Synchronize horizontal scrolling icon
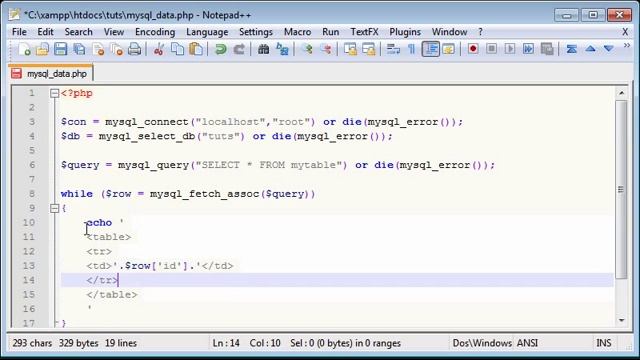The width and height of the screenshot is (640, 360). (369, 49)
